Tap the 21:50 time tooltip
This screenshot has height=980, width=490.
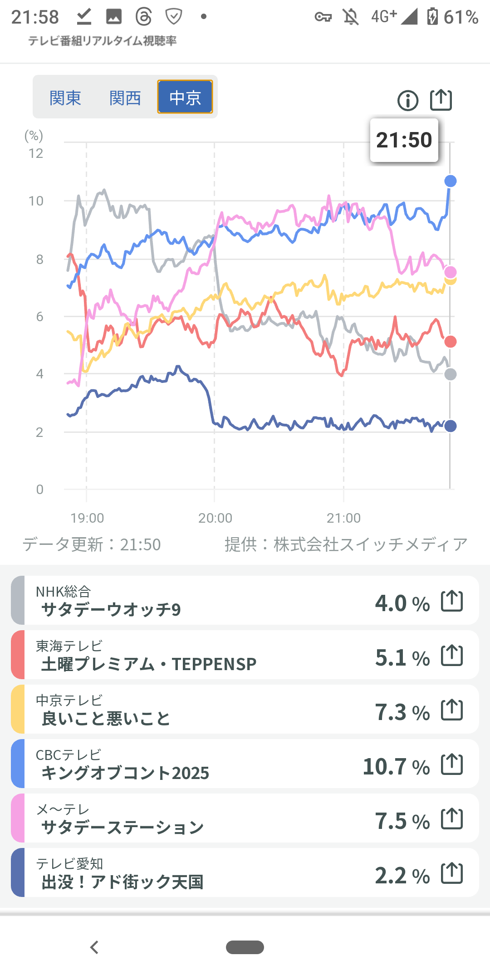[404, 140]
